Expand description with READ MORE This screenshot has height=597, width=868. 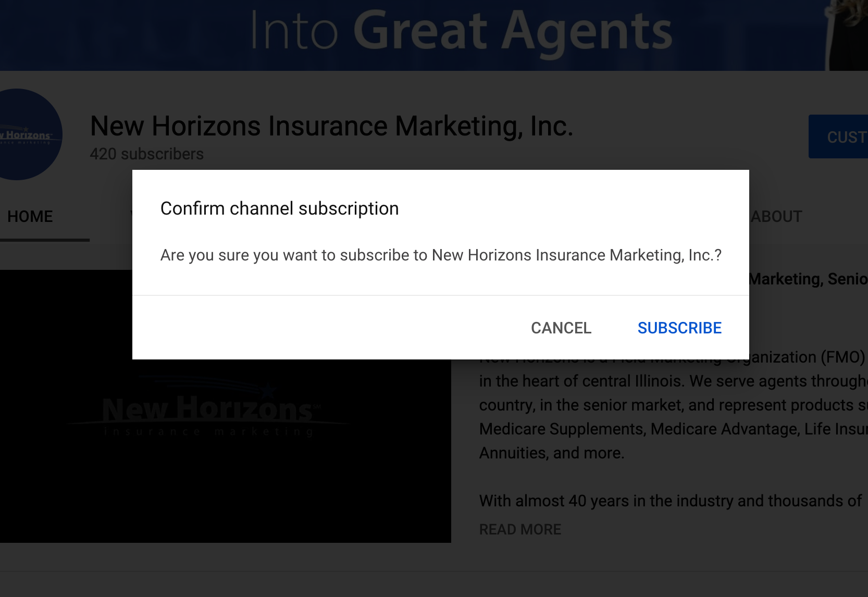pos(520,529)
